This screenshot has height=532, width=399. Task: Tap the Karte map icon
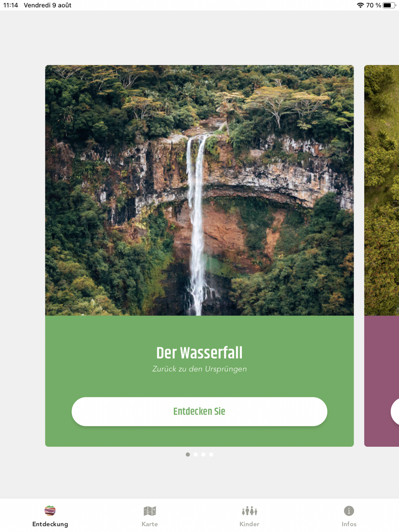click(150, 511)
